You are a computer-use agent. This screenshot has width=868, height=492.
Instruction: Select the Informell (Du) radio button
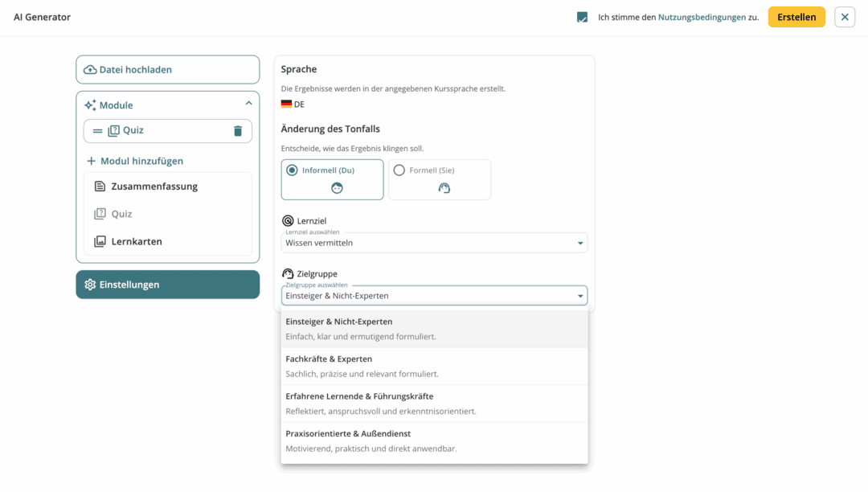click(x=292, y=170)
